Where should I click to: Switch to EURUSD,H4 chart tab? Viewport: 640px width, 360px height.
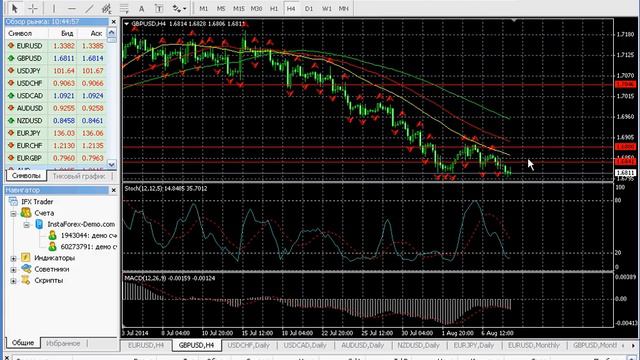point(146,345)
